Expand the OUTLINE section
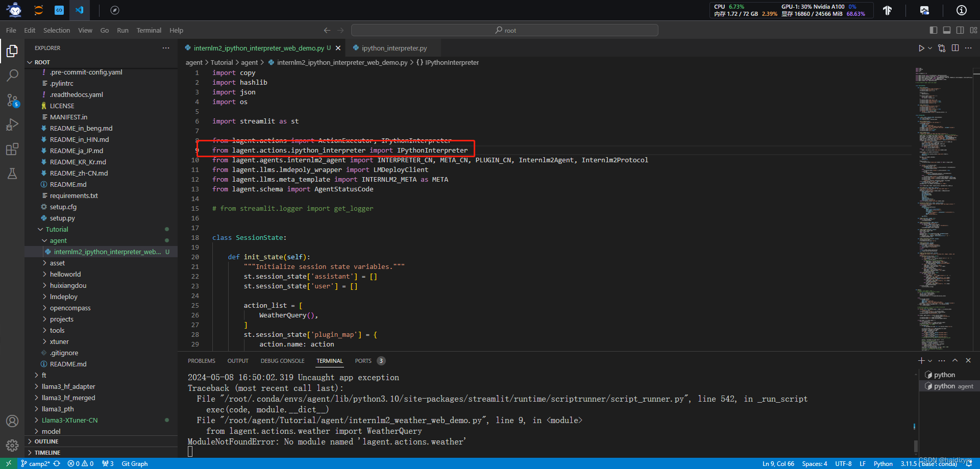 tap(101, 441)
